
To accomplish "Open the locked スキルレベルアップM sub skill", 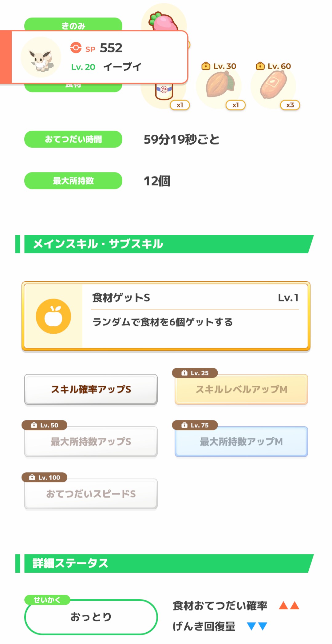I will coord(241,389).
